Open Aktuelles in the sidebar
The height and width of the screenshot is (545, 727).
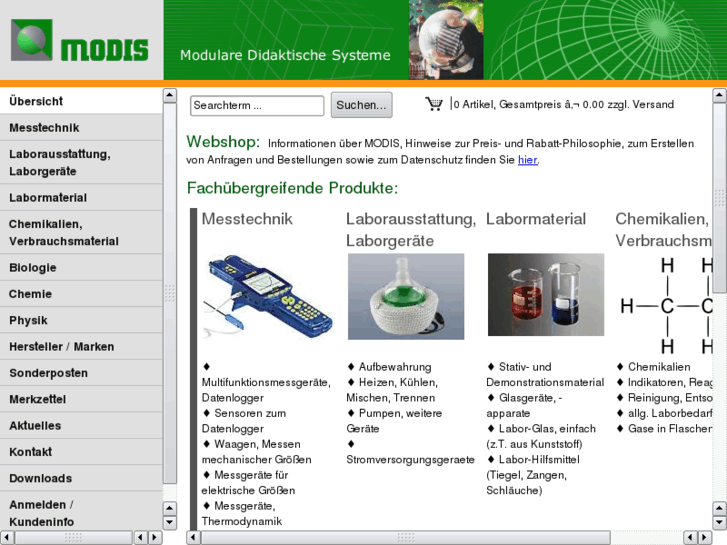[x=81, y=425]
